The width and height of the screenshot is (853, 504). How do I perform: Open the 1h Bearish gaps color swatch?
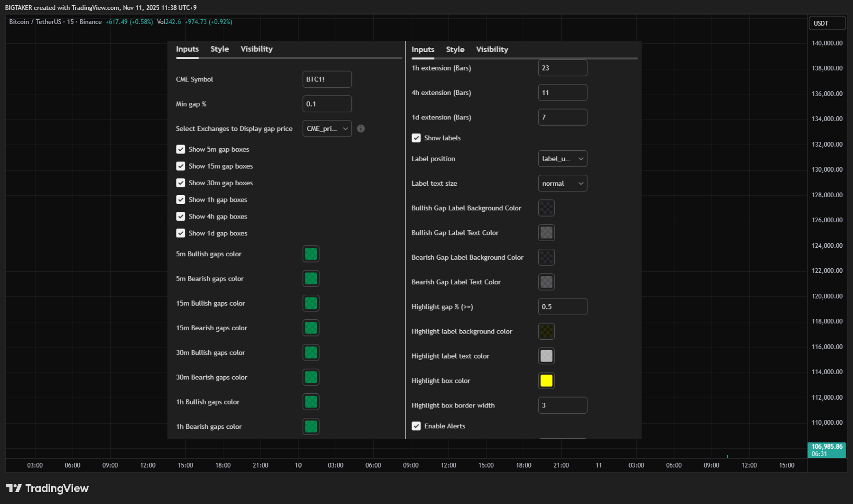click(x=311, y=427)
